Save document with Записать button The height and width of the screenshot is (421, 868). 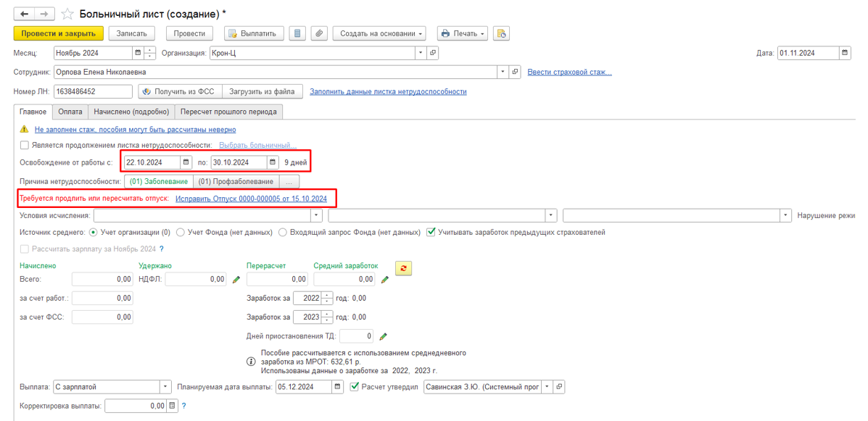click(132, 33)
